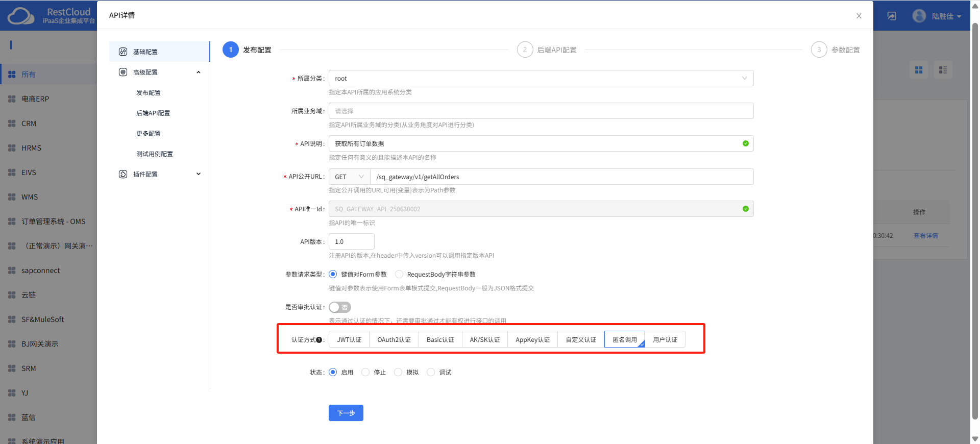
Task: Select the JWT认证 tab
Action: (349, 339)
